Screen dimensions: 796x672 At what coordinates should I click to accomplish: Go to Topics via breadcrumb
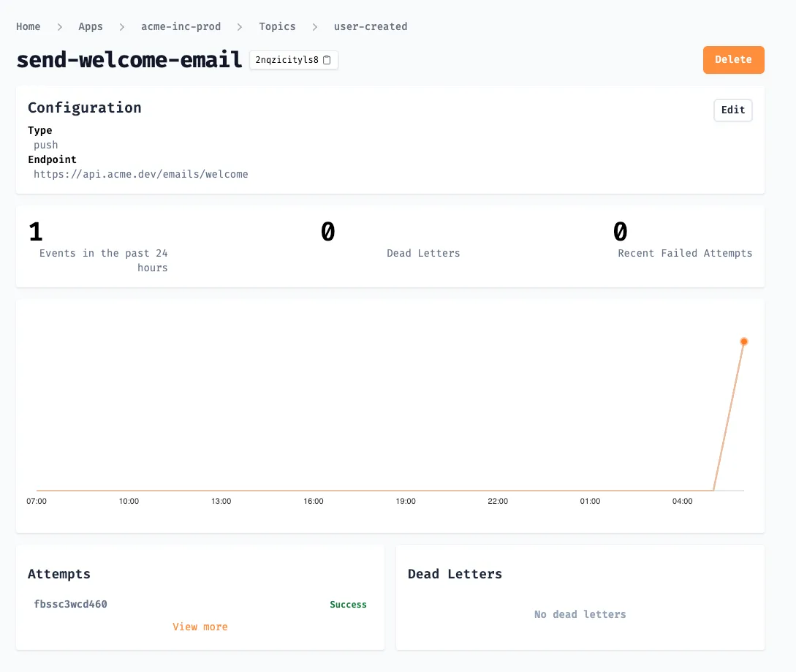(x=277, y=26)
